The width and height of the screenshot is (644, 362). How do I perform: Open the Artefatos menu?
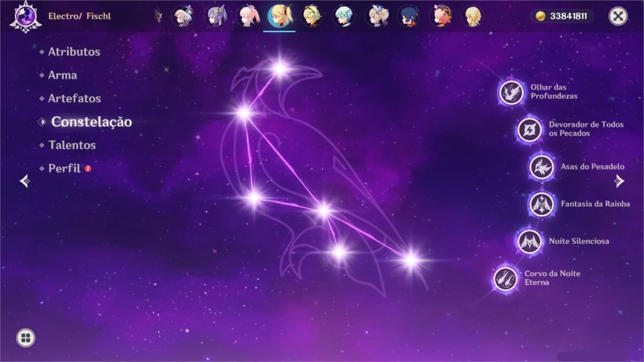(x=75, y=98)
